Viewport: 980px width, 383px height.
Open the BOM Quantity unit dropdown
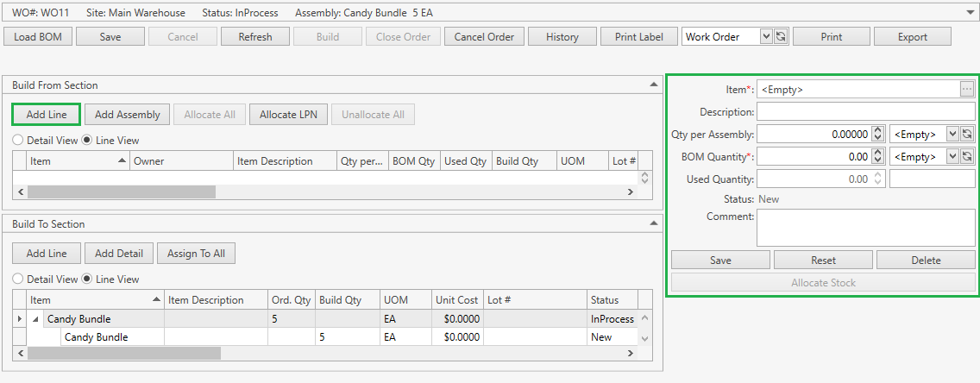coord(952,156)
